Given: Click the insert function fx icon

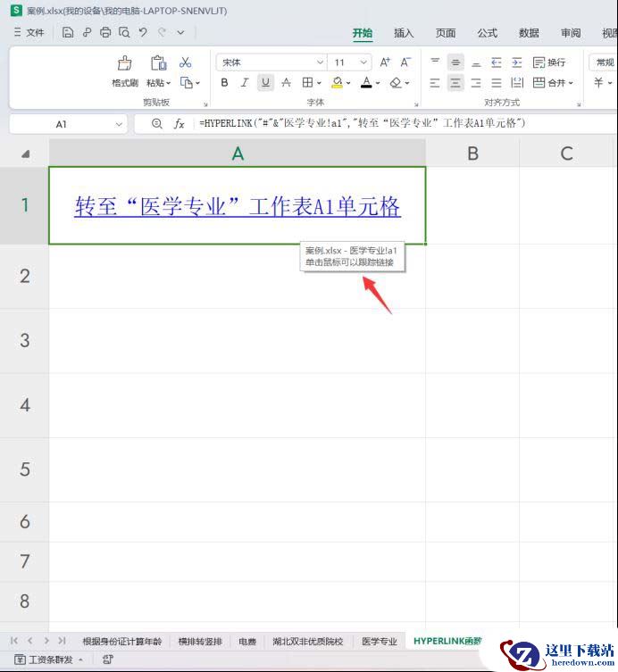Looking at the screenshot, I should tap(179, 124).
